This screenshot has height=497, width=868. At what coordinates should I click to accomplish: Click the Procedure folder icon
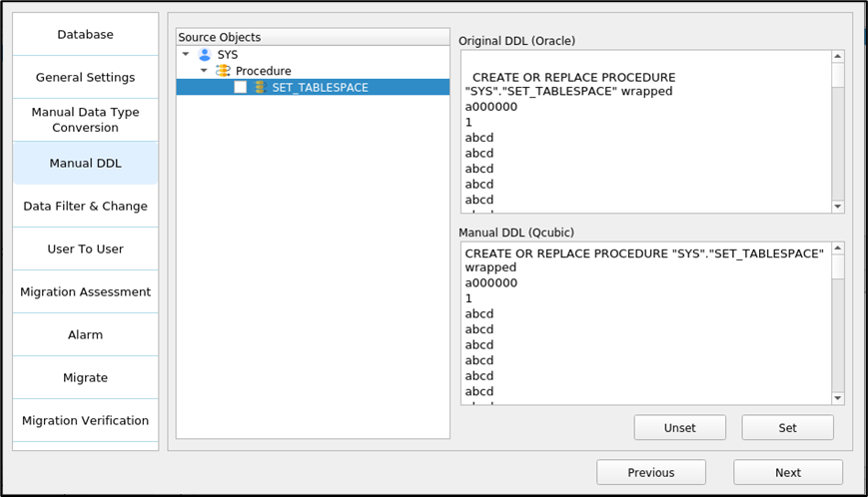pyautogui.click(x=223, y=71)
